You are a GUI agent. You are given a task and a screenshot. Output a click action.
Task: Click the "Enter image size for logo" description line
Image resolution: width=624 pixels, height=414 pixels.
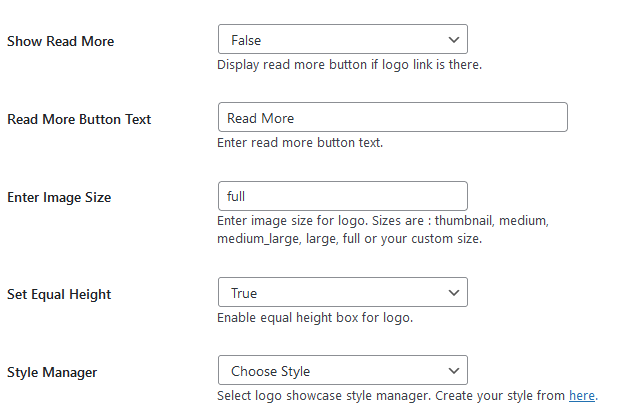coord(383,221)
